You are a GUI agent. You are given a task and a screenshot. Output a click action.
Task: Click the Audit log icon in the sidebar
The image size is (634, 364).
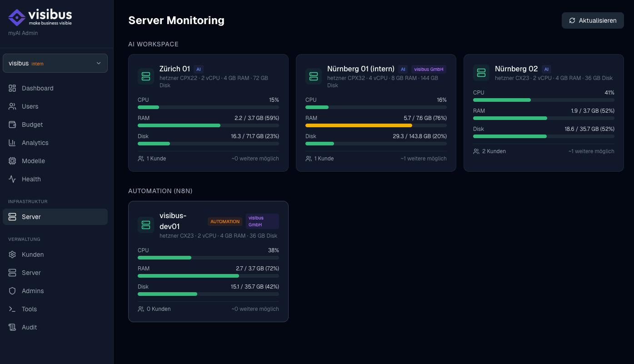click(x=12, y=327)
